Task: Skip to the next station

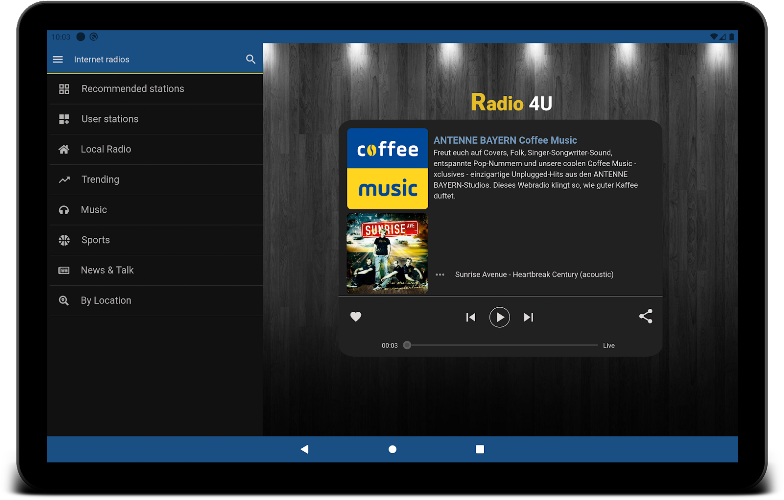Action: click(x=528, y=318)
